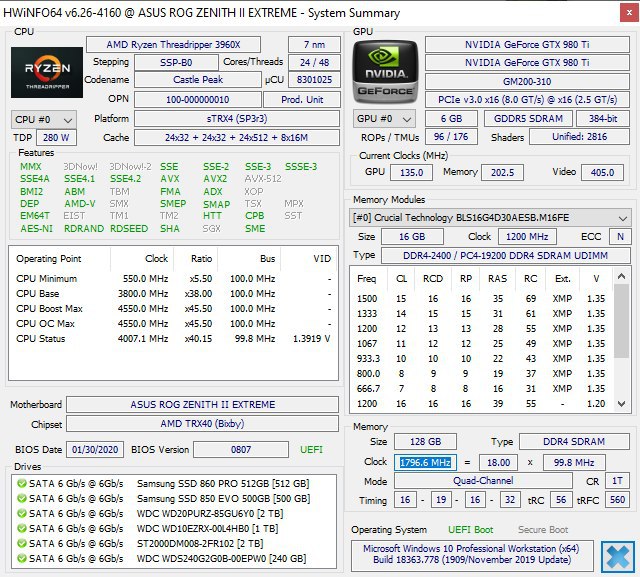Click the Quad-Channel mode field
Screen dimensions: 640x577
483,481
